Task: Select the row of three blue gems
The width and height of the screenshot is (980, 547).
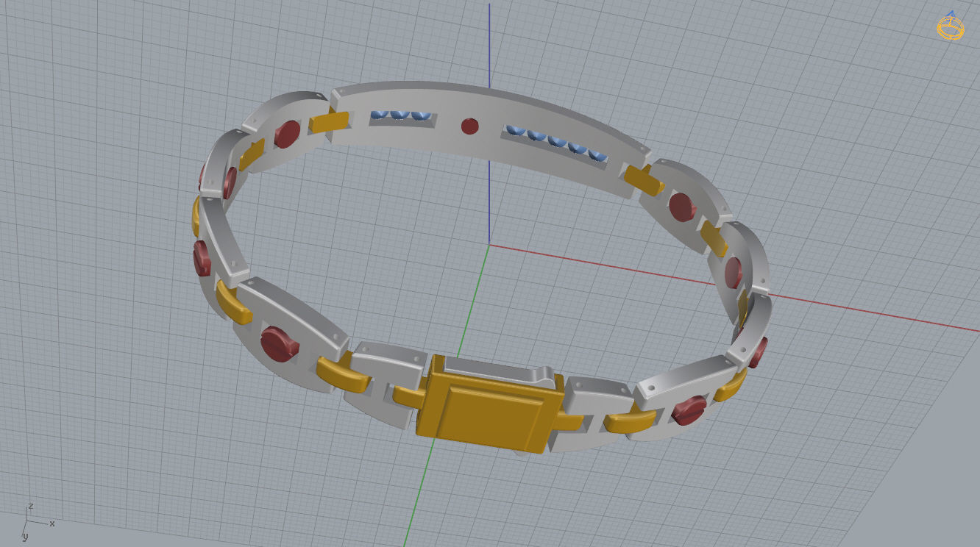Action: 400,116
